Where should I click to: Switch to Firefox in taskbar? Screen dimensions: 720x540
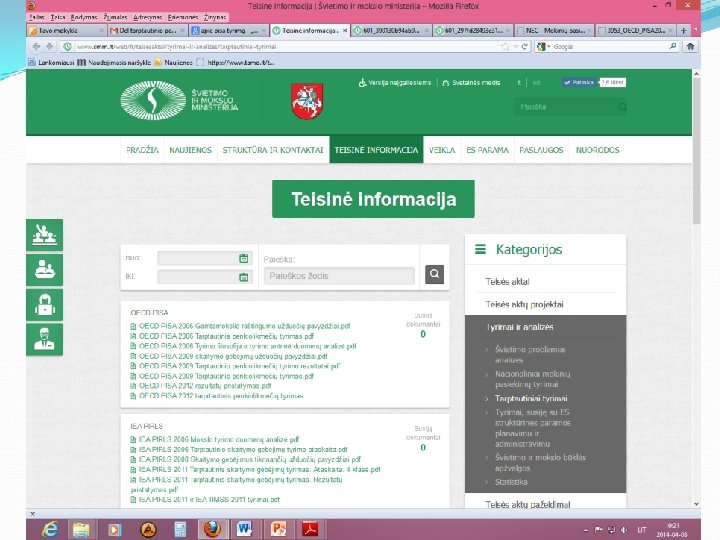click(x=212, y=529)
